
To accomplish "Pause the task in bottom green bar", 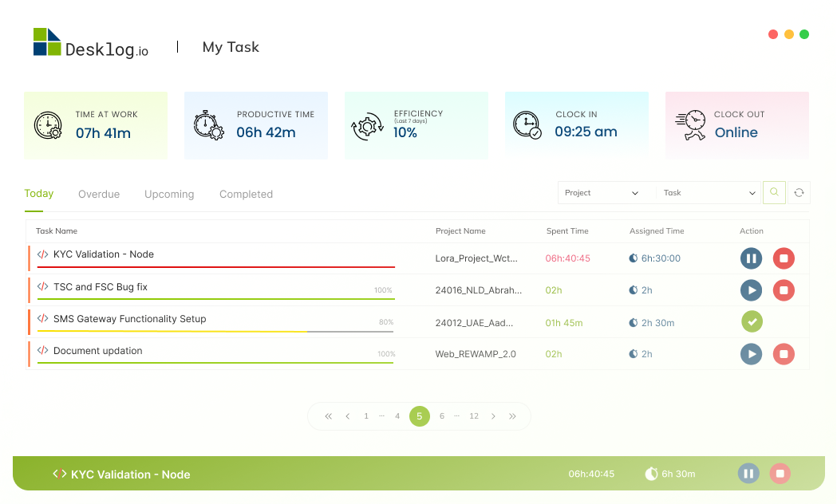I will point(748,474).
